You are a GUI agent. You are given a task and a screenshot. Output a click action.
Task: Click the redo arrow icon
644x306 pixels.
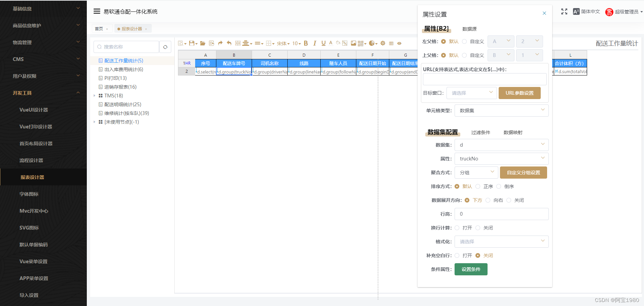point(220,43)
